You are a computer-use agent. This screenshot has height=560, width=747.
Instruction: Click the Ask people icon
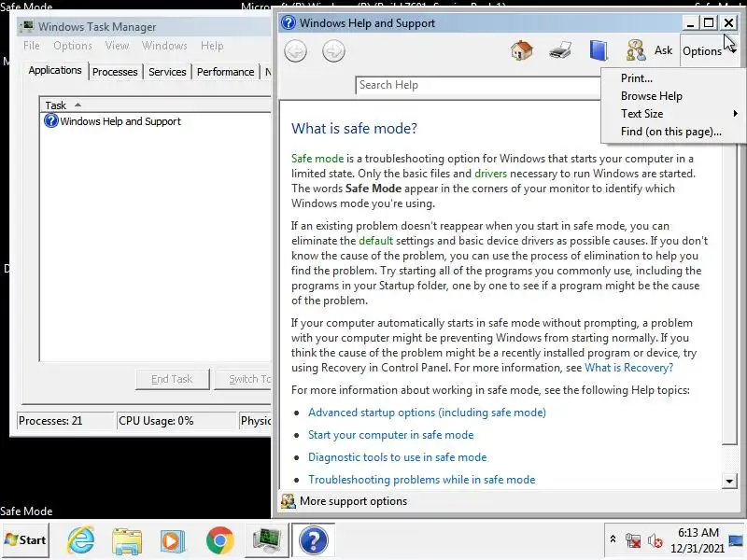pyautogui.click(x=636, y=50)
